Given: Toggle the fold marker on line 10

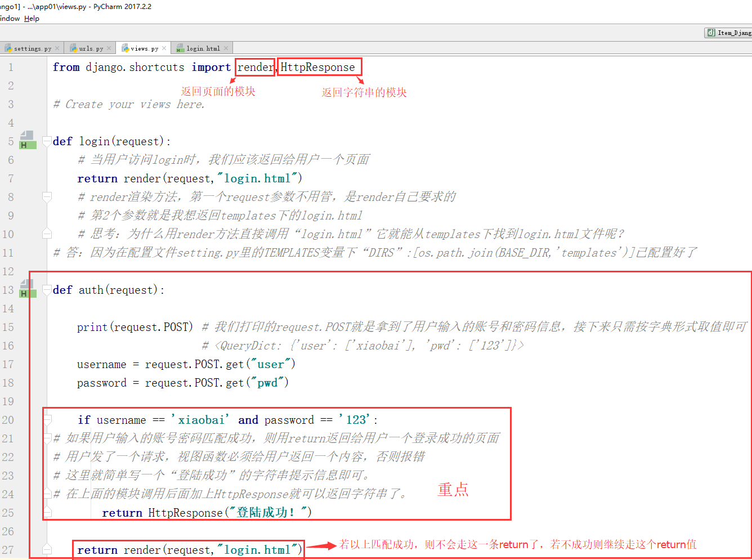Looking at the screenshot, I should pos(47,234).
